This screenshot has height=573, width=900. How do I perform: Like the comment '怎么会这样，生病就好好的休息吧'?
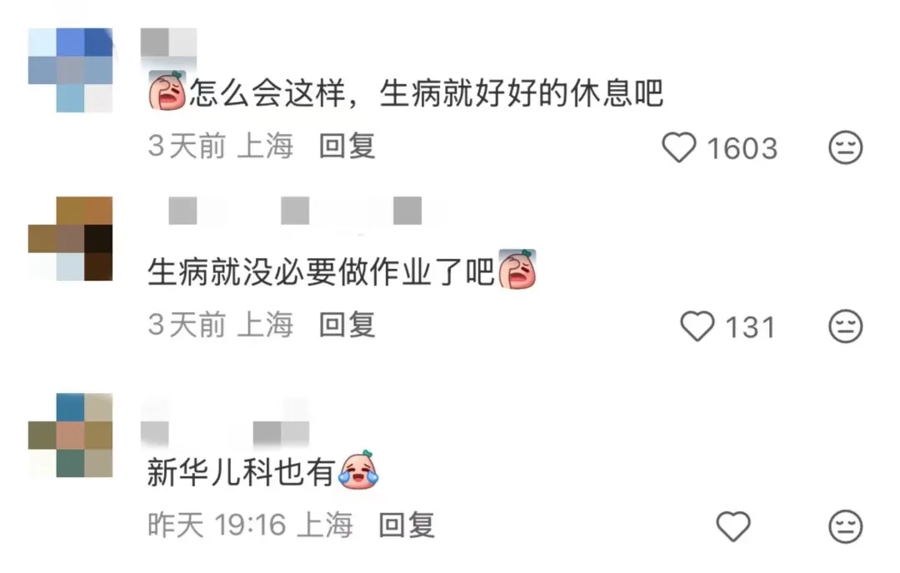pyautogui.click(x=679, y=148)
